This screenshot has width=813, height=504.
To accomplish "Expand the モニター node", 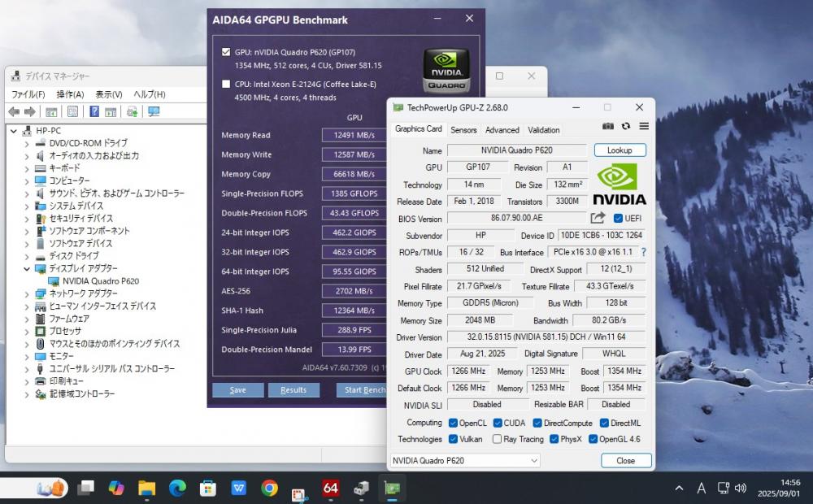I will click(27, 357).
